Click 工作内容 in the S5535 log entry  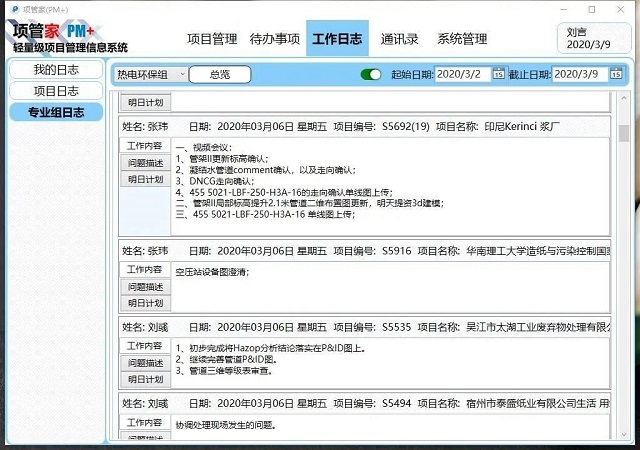[x=145, y=346]
